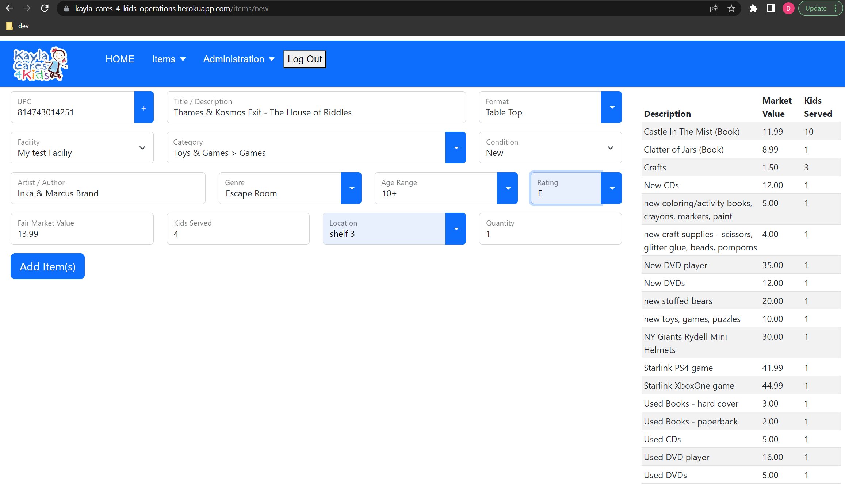Image resolution: width=845 pixels, height=504 pixels.
Task: Open the browser extensions puzzle icon
Action: point(753,8)
